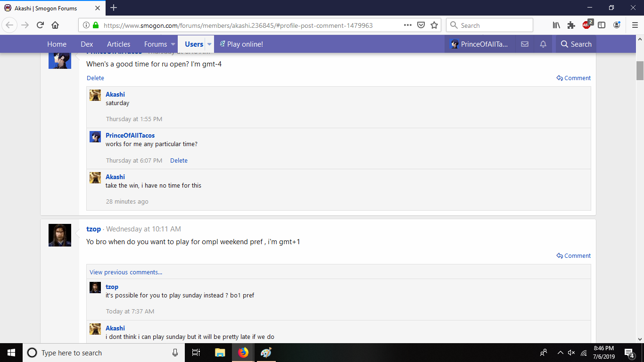Select the Users nav tab
The height and width of the screenshot is (362, 644).
(x=194, y=44)
